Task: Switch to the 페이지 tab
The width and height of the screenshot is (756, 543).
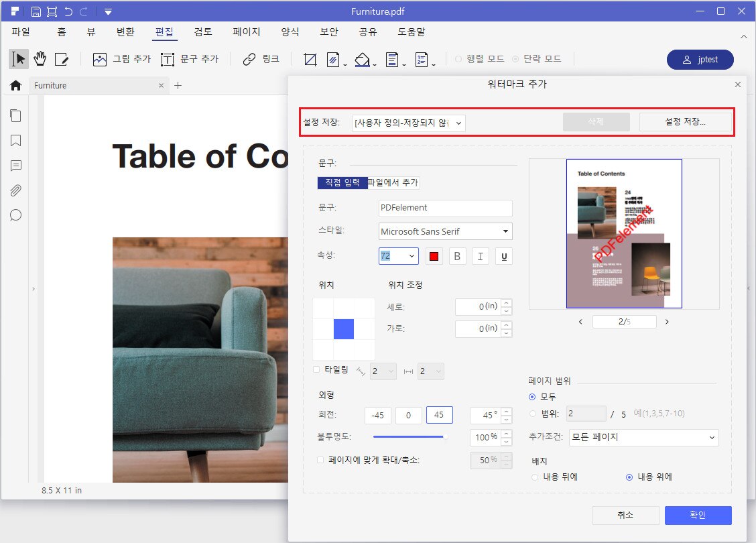Action: click(247, 32)
